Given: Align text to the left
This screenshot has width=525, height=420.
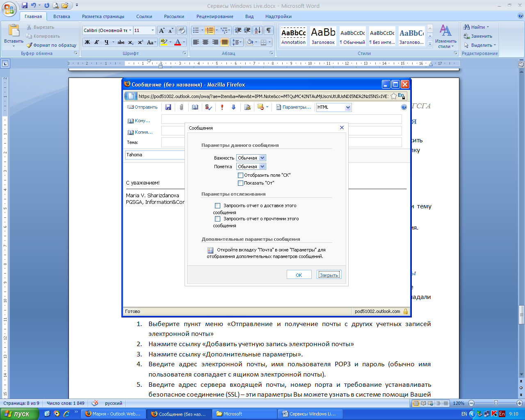Looking at the screenshot, I should [196, 42].
